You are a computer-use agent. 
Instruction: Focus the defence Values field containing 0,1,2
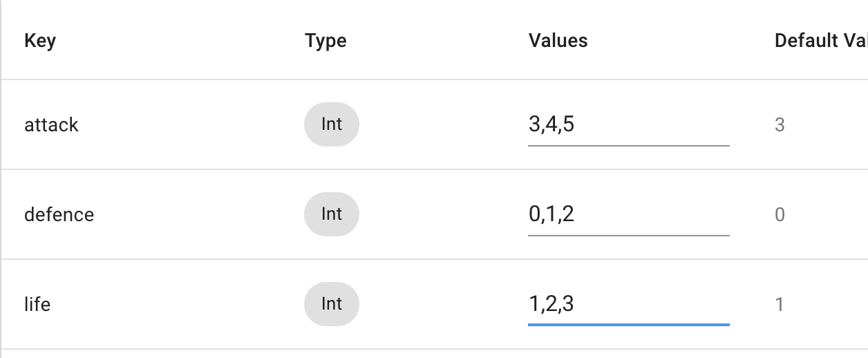(x=629, y=215)
